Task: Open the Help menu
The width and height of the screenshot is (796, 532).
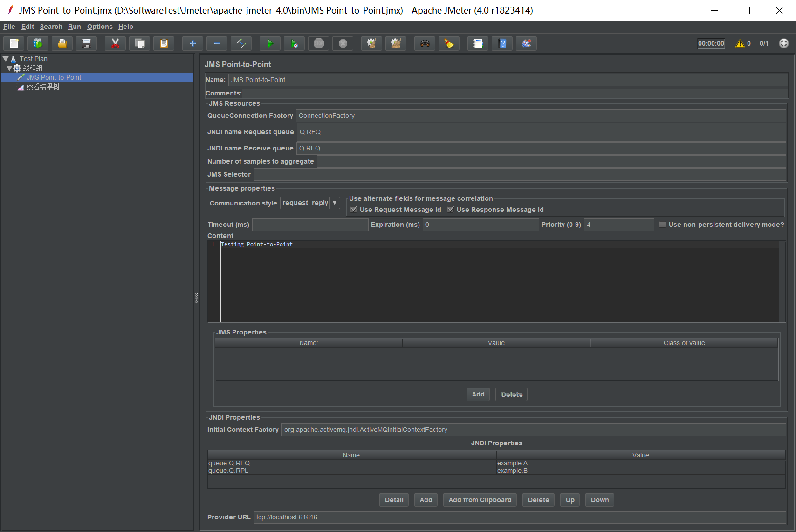Action: (x=125, y=27)
